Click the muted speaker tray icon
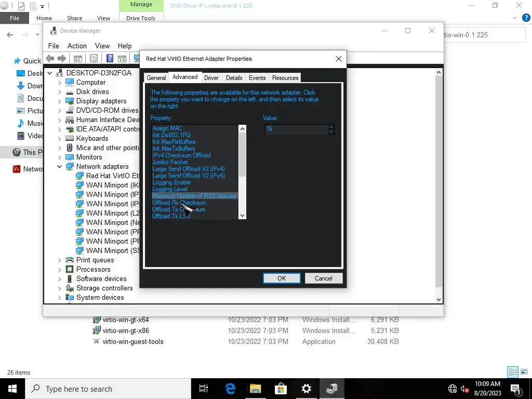This screenshot has height=399, width=532. [464, 389]
